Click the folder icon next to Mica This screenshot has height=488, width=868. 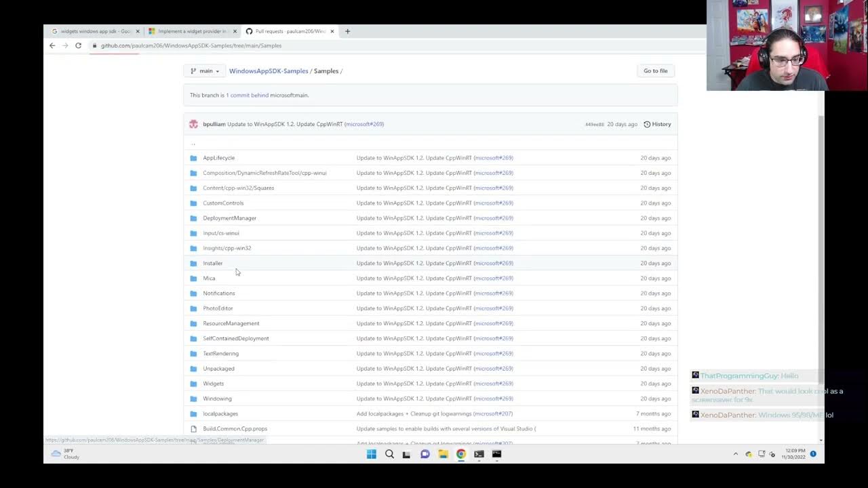tap(193, 279)
